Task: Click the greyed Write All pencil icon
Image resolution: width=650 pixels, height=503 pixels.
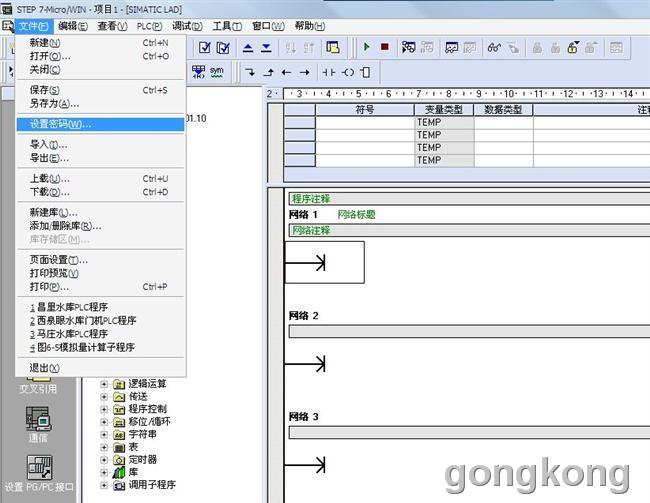Action: coord(513,48)
